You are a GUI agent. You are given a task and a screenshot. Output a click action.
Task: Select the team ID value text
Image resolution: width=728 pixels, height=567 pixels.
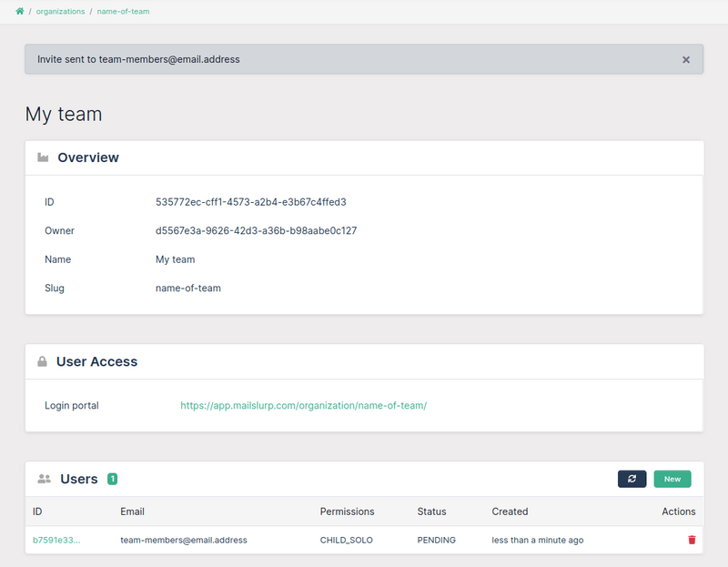click(x=250, y=202)
